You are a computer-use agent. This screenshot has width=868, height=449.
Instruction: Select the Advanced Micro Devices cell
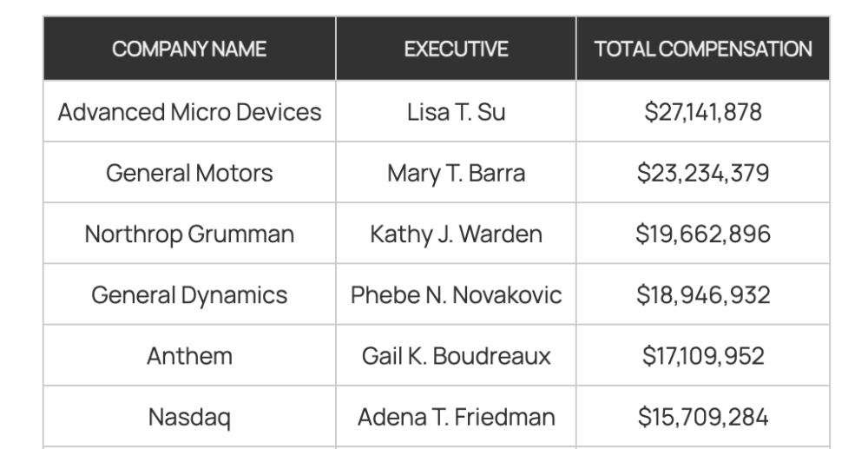pyautogui.click(x=189, y=112)
